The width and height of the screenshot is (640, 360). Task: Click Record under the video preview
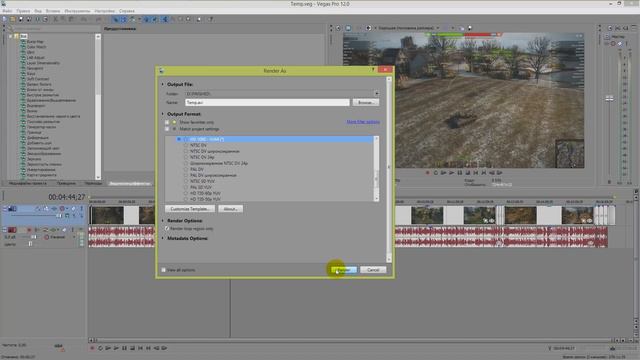point(428,173)
